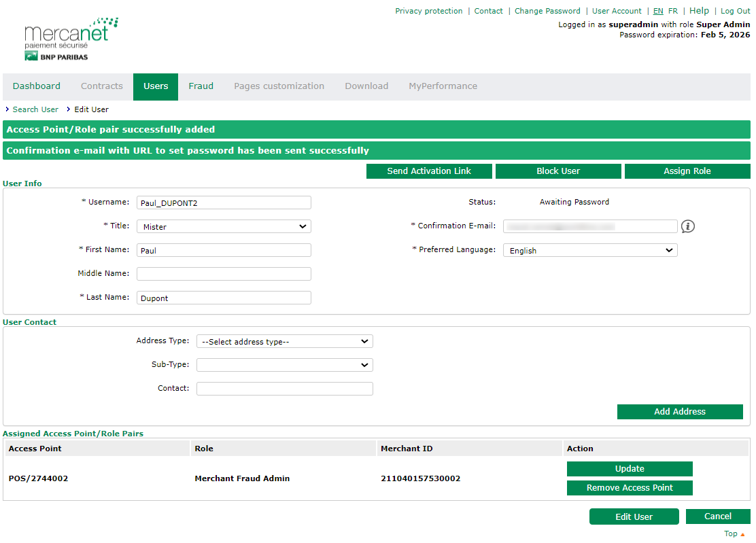Expand the Preferred Language dropdown

point(589,250)
